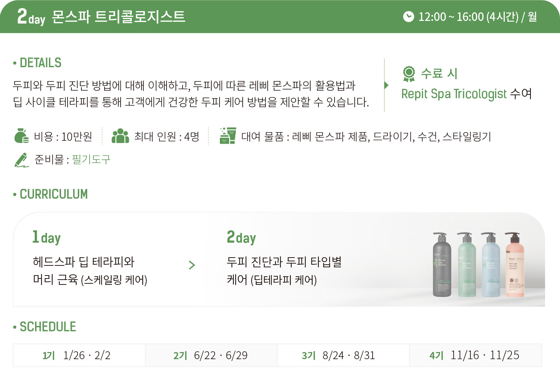Click the mint green shampoo bottle
Image resolution: width=560 pixels, height=392 pixels.
(x=467, y=264)
